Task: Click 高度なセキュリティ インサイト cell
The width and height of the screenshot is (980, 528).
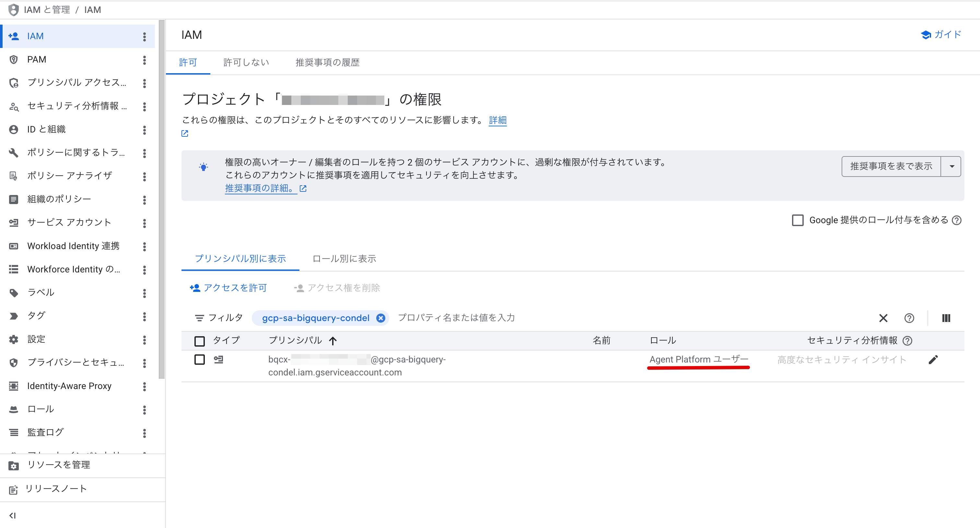Action: pos(842,360)
